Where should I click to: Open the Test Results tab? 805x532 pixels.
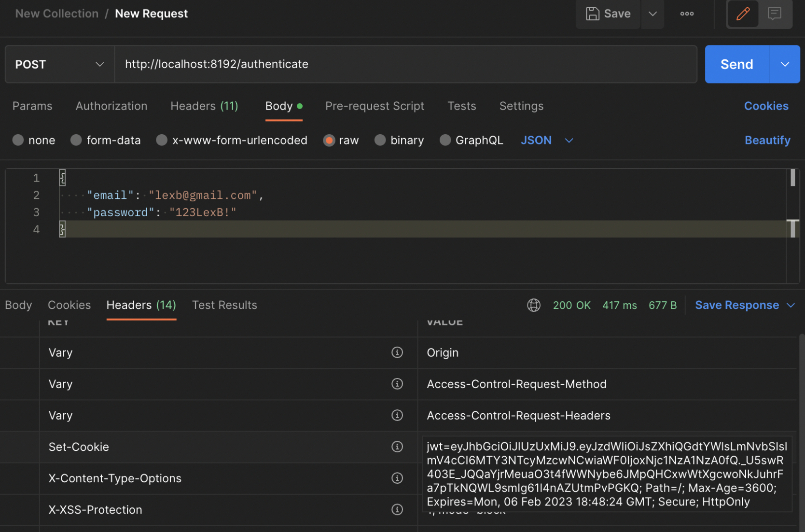[224, 305]
